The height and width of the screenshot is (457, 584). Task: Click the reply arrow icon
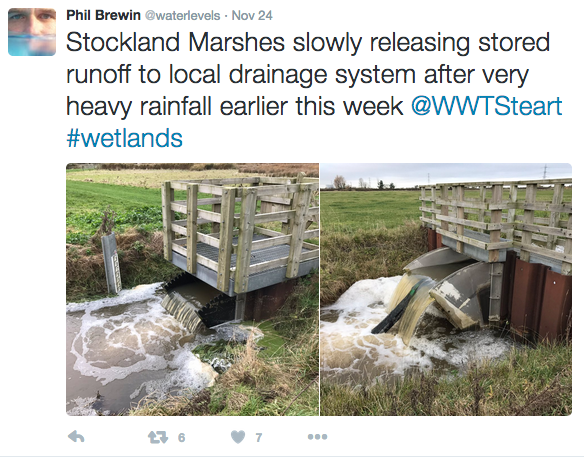click(76, 437)
